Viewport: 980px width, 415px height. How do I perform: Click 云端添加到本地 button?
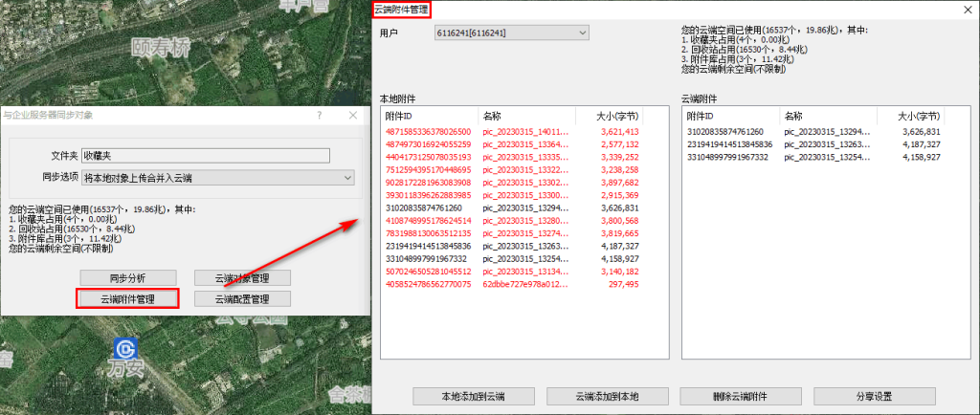click(606, 396)
